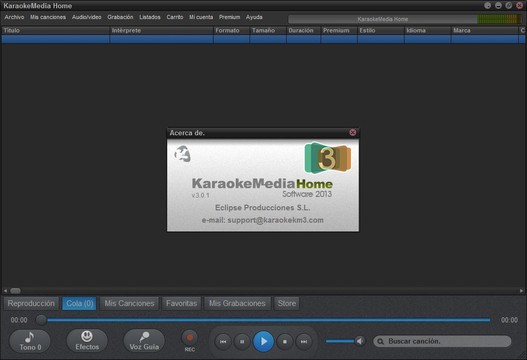The height and width of the screenshot is (360, 527).
Task: Sort by the Premium column header
Action: point(339,30)
